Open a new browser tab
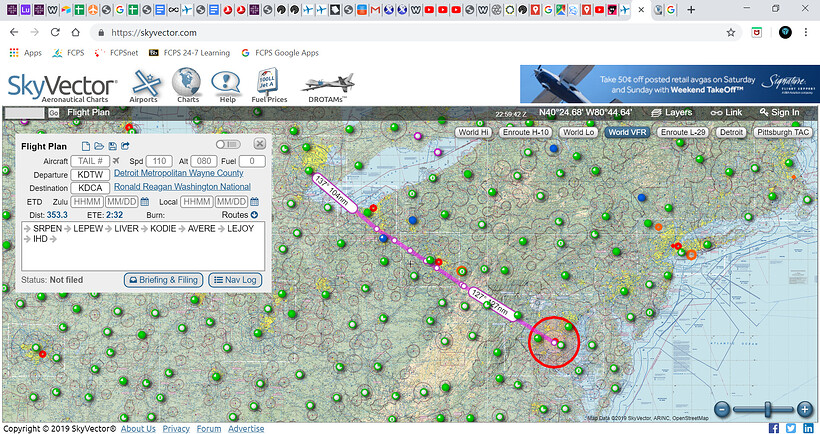This screenshot has width=820, height=434. pyautogui.click(x=691, y=9)
